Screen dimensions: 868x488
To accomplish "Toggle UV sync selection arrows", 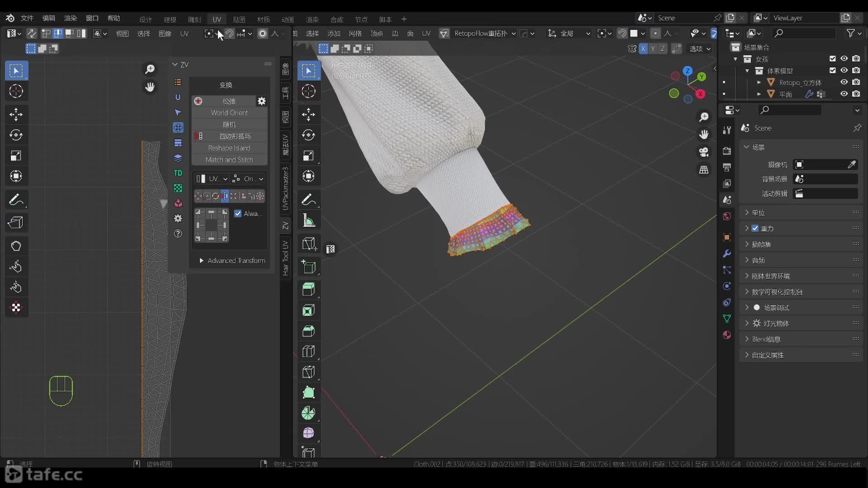I will 31,33.
